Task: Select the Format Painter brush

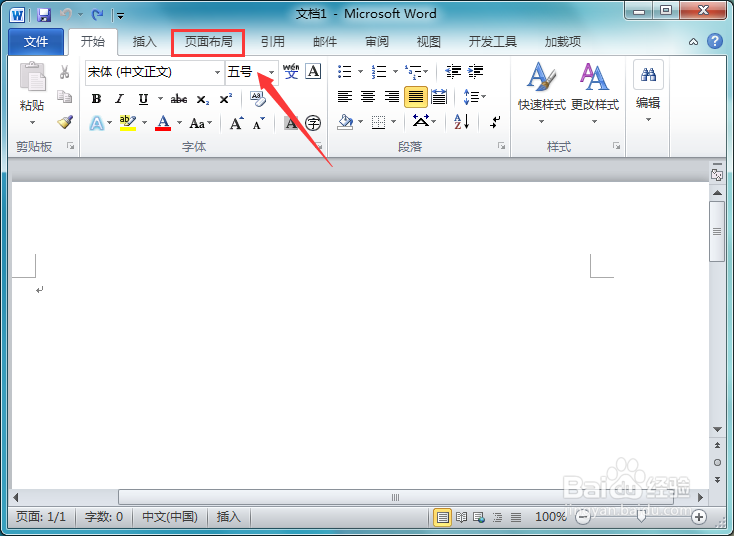Action: click(65, 122)
